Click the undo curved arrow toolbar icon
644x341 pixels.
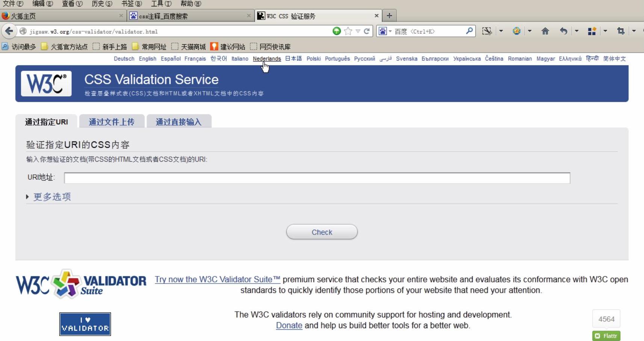(563, 31)
